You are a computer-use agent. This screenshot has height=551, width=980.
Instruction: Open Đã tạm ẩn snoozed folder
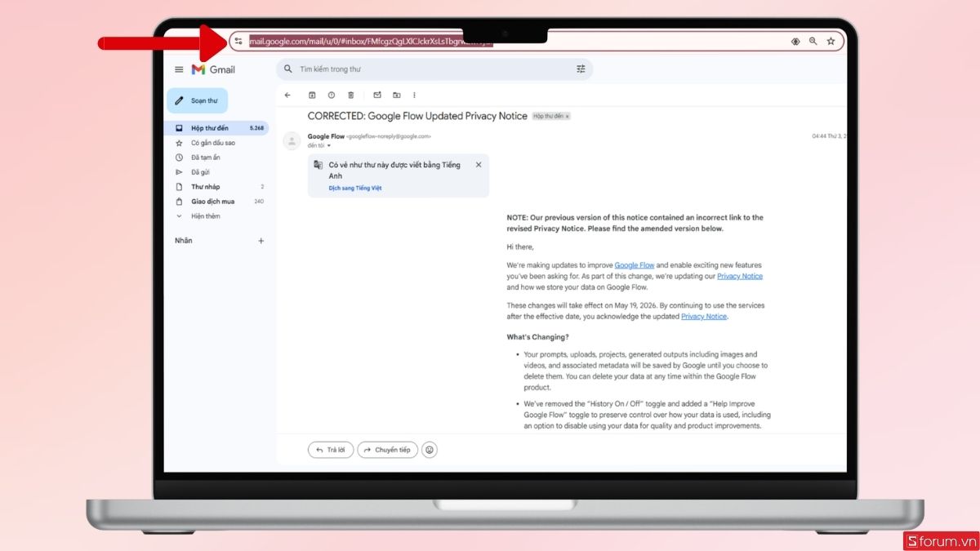(216, 158)
